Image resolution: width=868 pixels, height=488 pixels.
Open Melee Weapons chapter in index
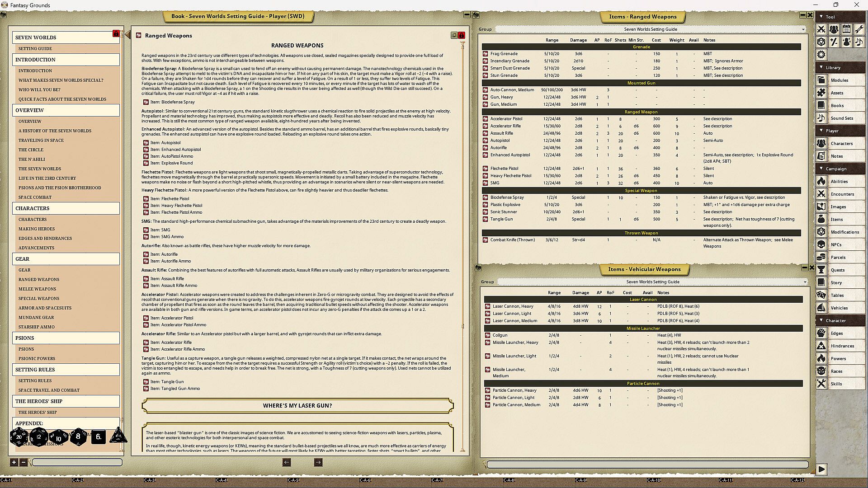(37, 289)
